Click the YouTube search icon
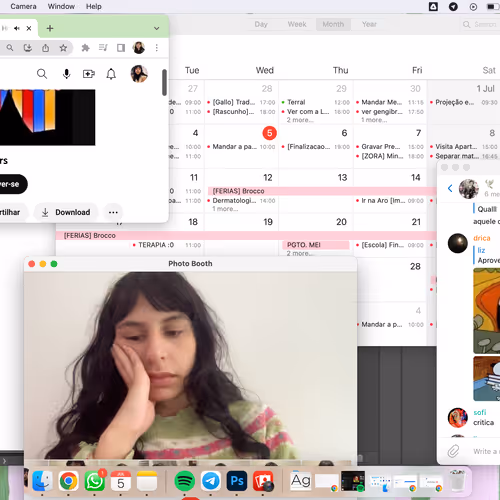Screen dimensions: 500x500 (42, 74)
